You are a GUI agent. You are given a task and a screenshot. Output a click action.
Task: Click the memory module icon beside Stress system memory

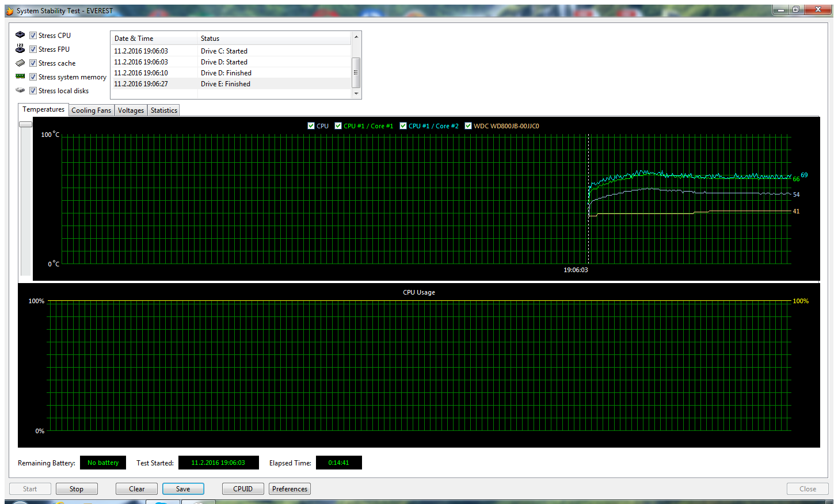click(20, 77)
